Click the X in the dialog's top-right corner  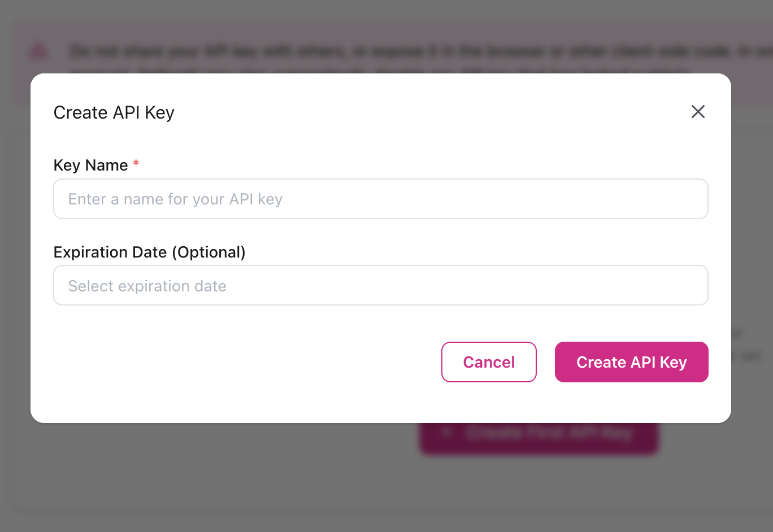(698, 112)
